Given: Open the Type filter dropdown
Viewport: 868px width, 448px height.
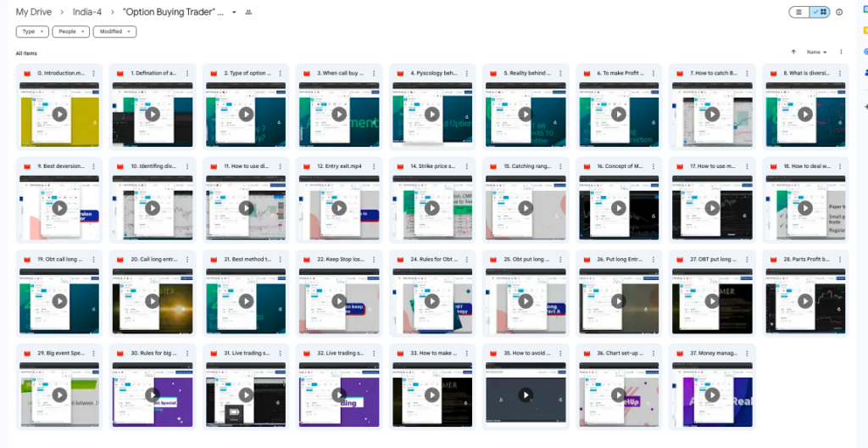Looking at the screenshot, I should coord(32,31).
